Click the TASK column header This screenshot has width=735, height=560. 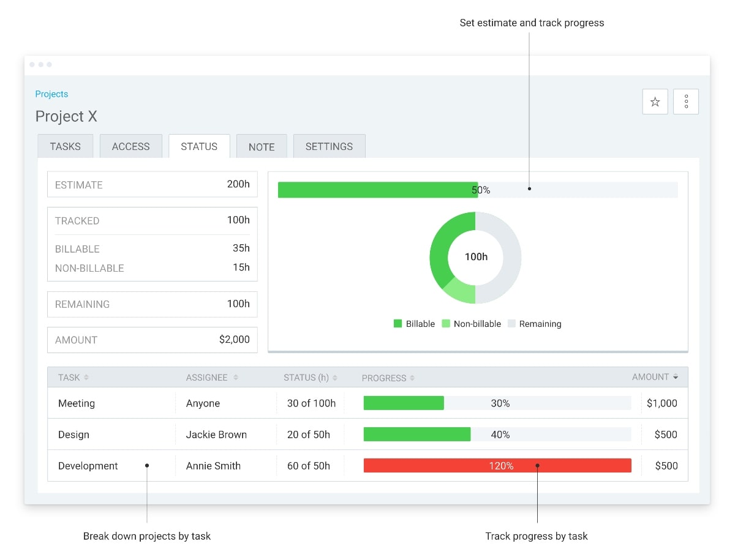tap(69, 378)
